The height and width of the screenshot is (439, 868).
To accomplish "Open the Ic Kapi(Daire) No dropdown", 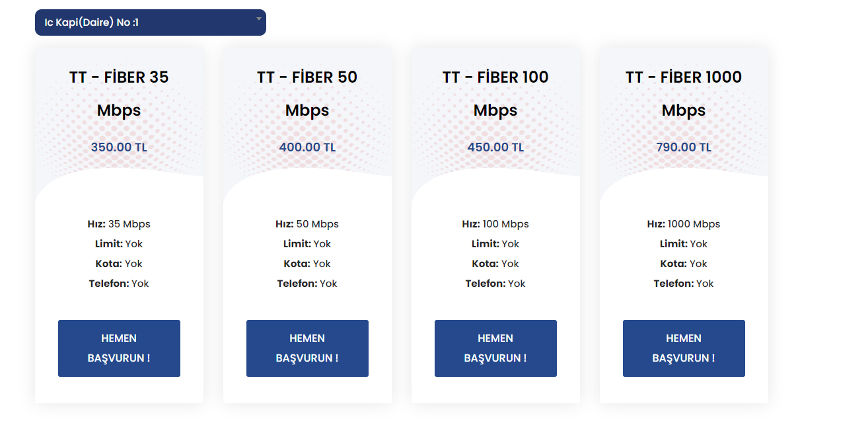I will click(x=151, y=22).
